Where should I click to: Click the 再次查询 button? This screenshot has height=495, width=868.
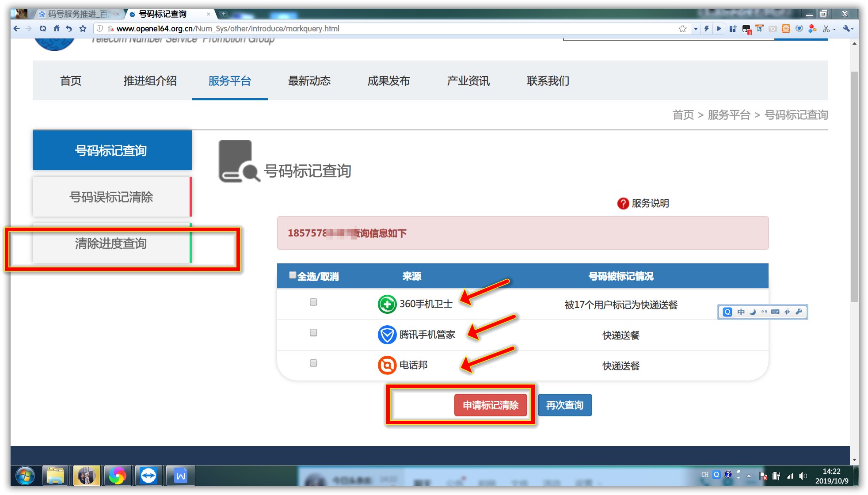pos(565,405)
